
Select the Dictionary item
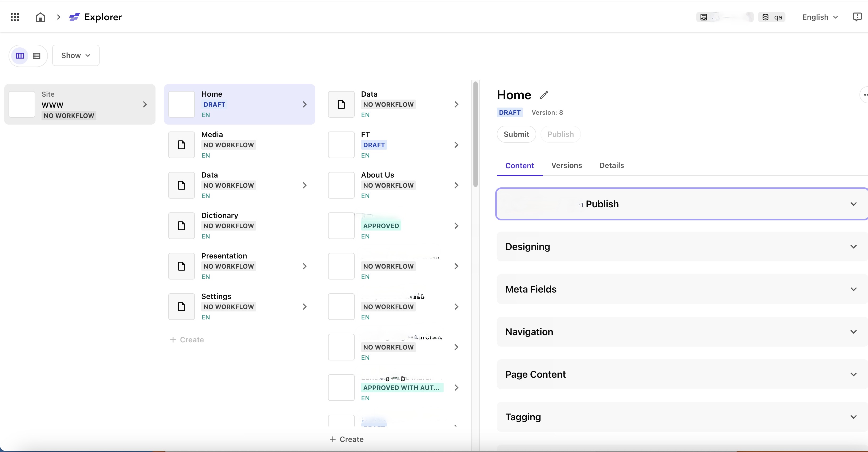[x=240, y=226]
